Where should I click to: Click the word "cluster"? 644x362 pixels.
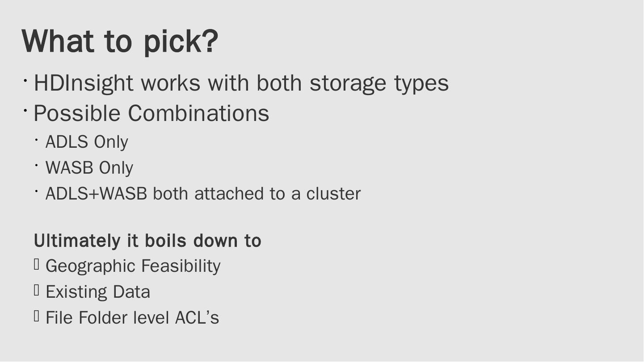(x=333, y=194)
